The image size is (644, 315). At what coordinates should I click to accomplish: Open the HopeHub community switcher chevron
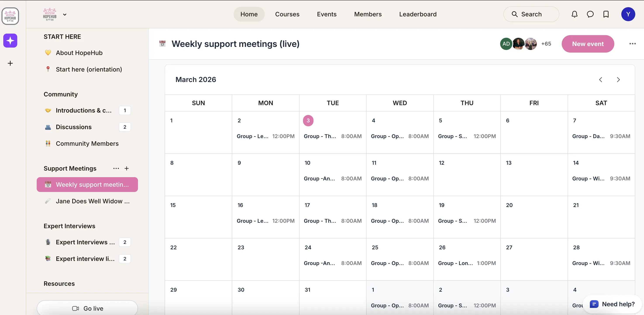click(65, 14)
